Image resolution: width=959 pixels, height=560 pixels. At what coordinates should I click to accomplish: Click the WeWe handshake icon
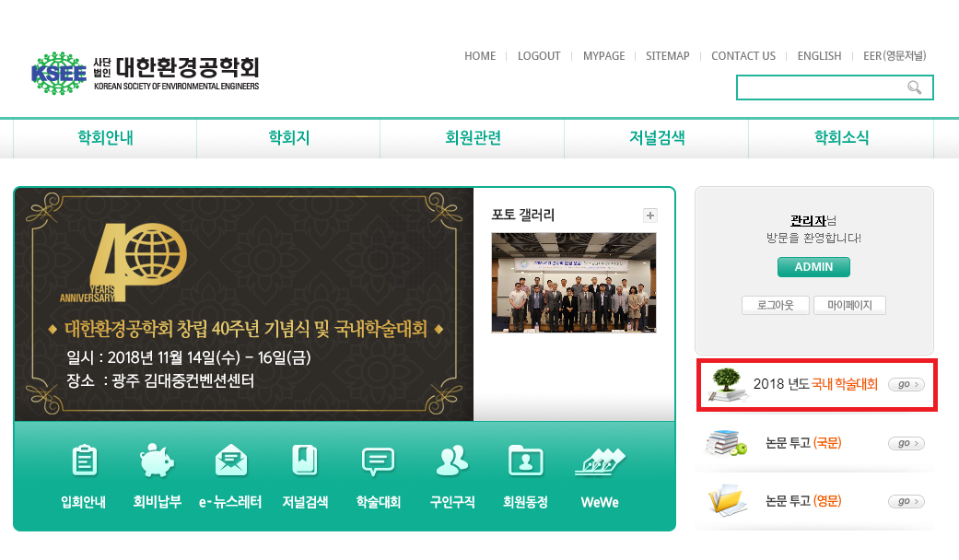pos(600,462)
